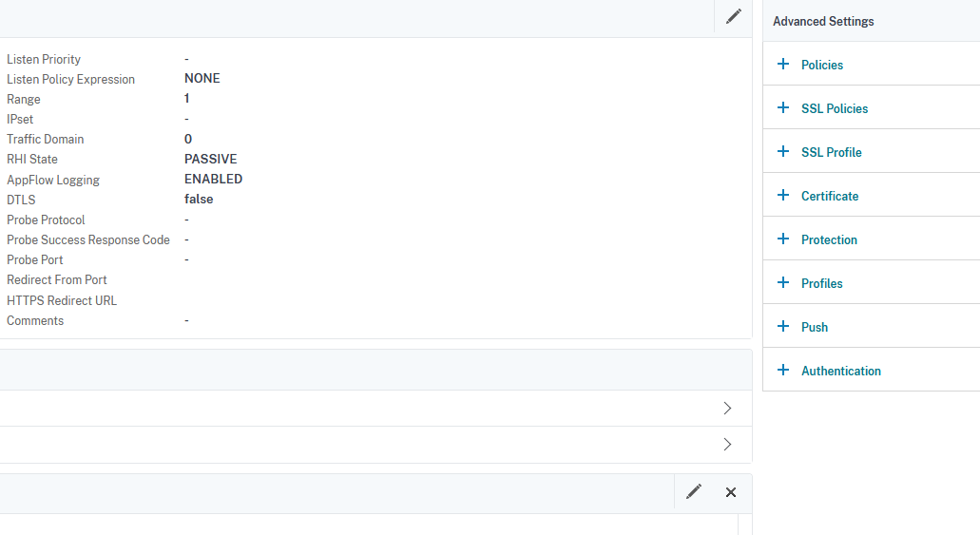The height and width of the screenshot is (535, 980).
Task: Select the Certificate link text
Action: 830,196
